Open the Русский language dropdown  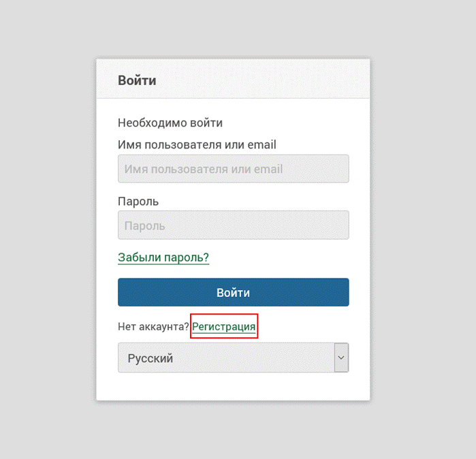[x=233, y=358]
